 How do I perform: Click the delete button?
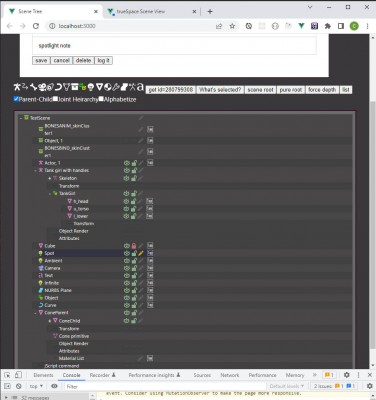83,60
